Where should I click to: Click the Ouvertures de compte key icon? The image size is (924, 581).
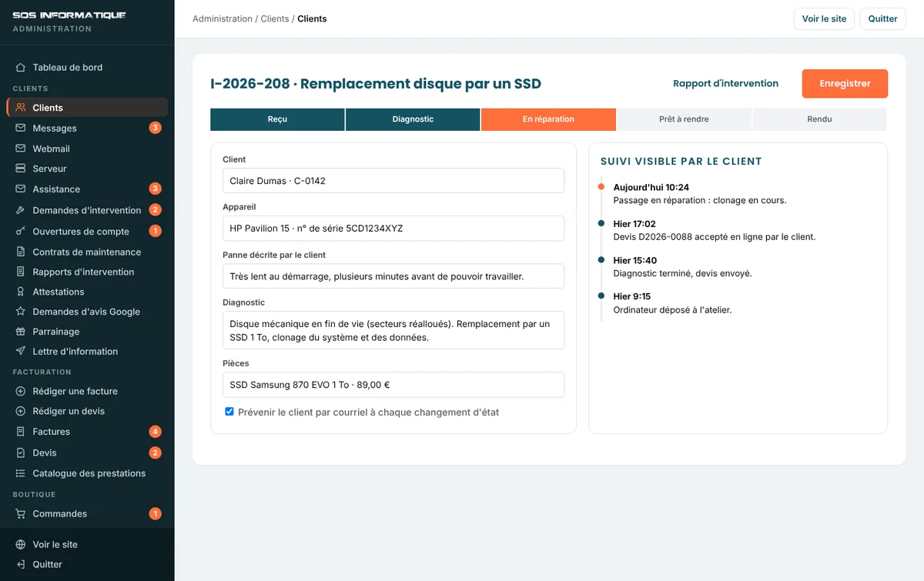click(x=21, y=232)
